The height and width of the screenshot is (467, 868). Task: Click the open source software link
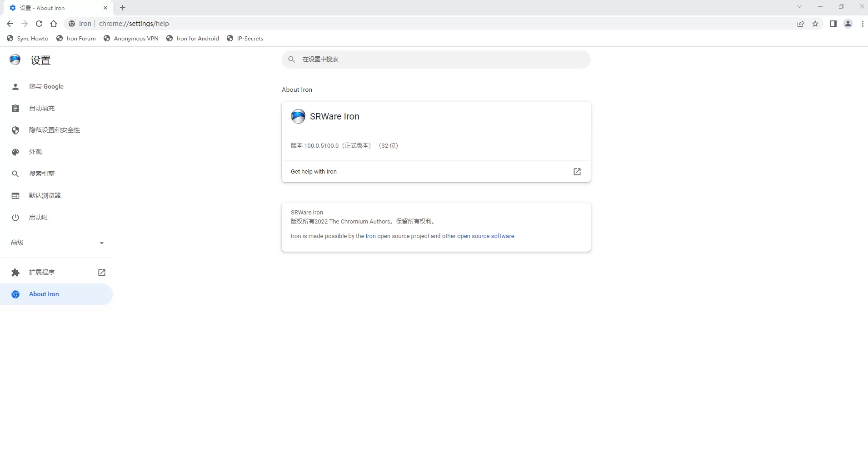(485, 236)
